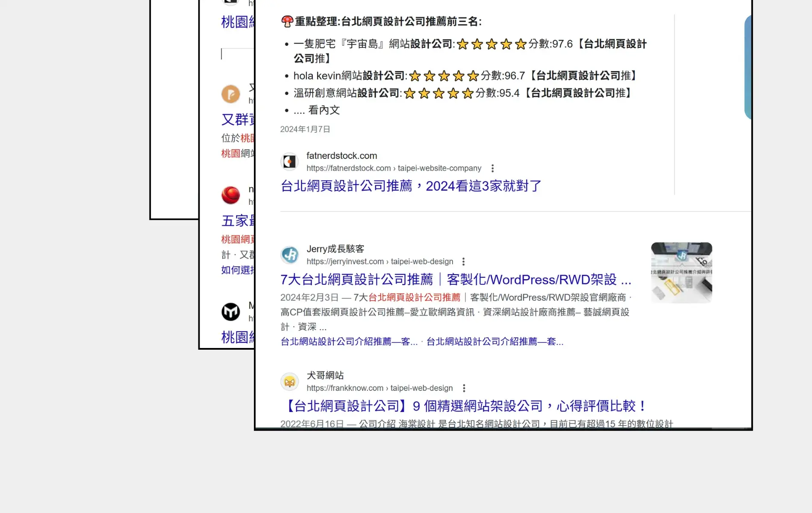
Task: Open the 7大台北網頁設計公司推薦 result title
Action: (456, 280)
